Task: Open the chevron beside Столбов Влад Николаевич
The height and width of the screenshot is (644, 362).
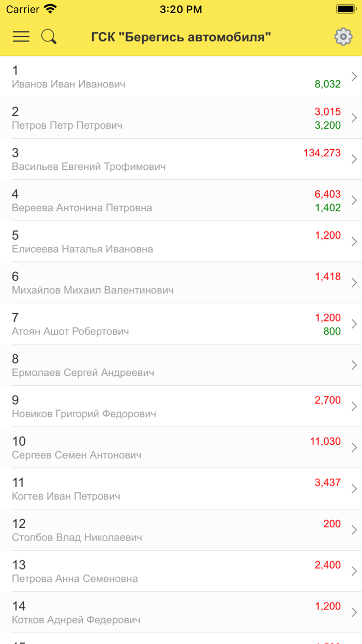Action: [353, 529]
